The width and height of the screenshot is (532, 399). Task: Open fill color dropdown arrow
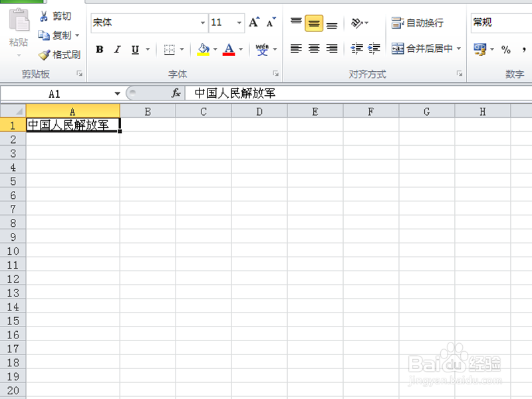(215, 49)
